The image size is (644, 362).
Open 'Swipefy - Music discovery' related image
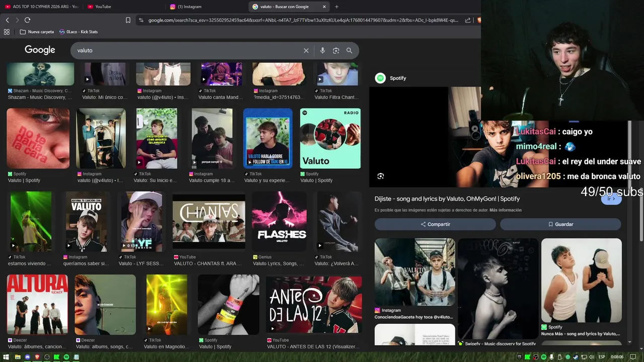[x=498, y=289]
